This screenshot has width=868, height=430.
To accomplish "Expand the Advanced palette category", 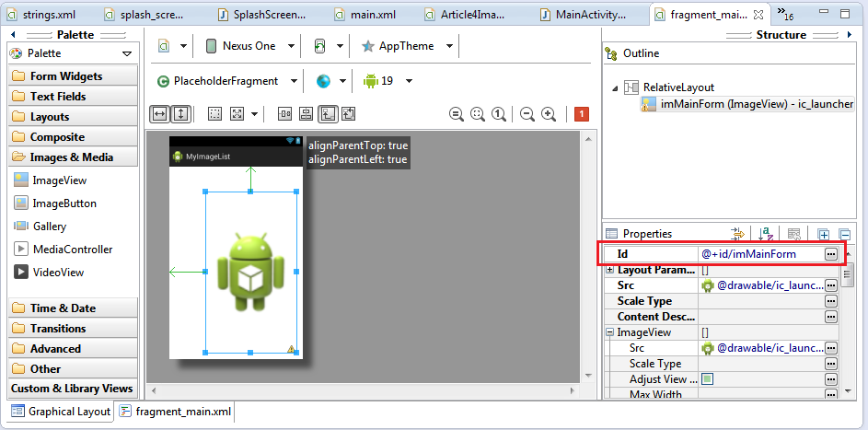I will [x=73, y=349].
